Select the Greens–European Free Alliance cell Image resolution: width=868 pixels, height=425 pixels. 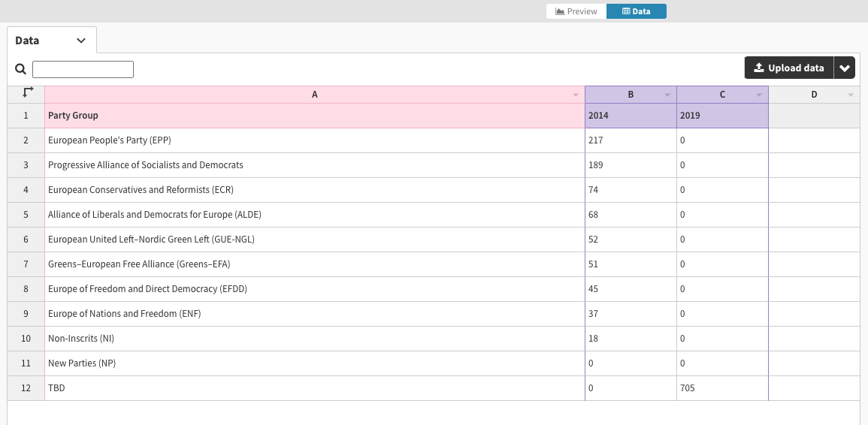[314, 264]
